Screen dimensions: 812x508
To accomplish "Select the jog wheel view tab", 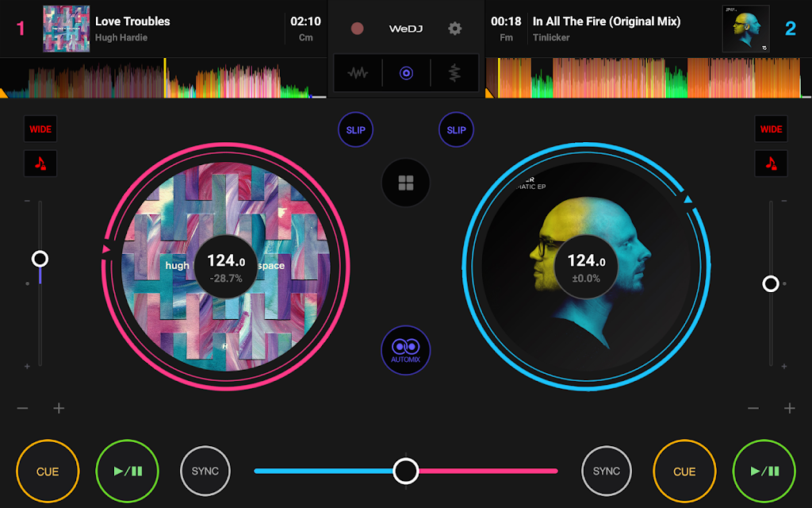I will click(x=406, y=74).
